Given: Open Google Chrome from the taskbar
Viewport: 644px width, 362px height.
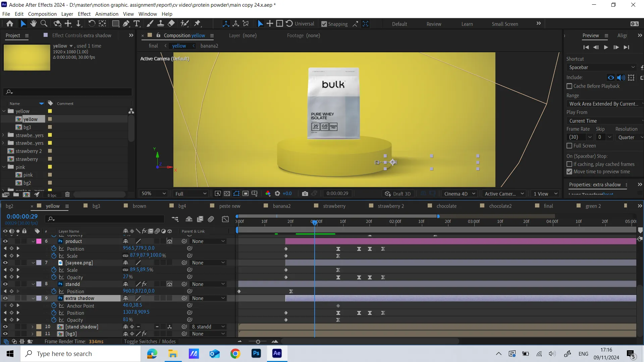Looking at the screenshot, I should click(235, 353).
